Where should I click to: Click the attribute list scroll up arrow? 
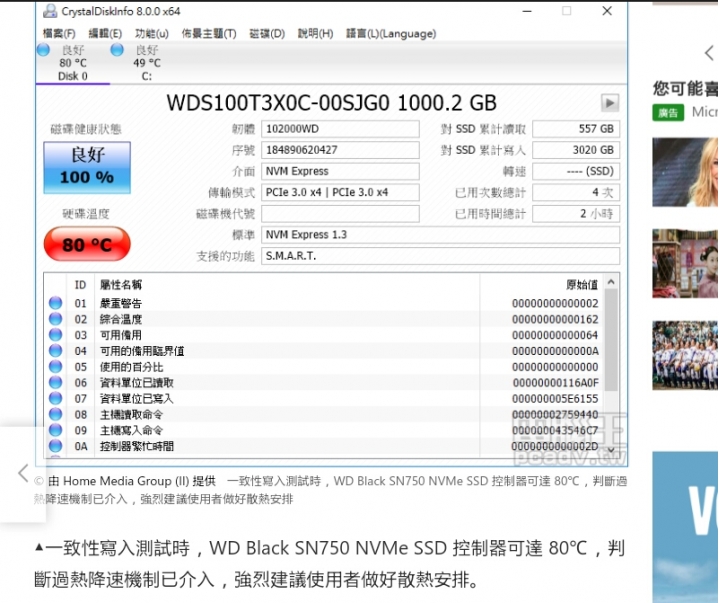(x=611, y=282)
